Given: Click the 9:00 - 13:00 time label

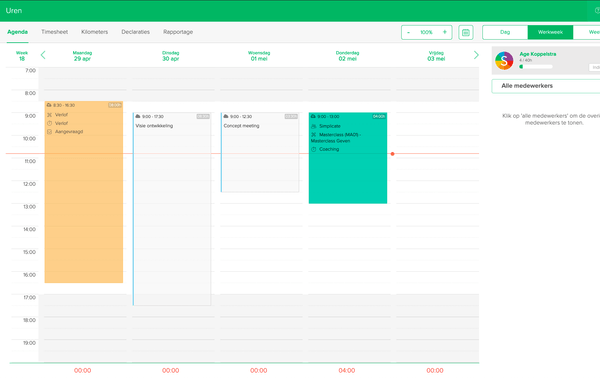Looking at the screenshot, I should 328,116.
